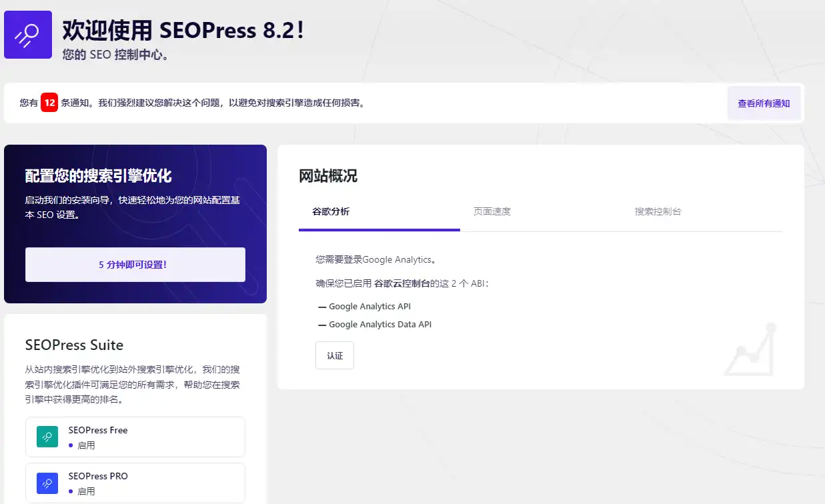Screen dimensions: 825x504
Task: Click the 查看所有通知 button
Action: [764, 103]
